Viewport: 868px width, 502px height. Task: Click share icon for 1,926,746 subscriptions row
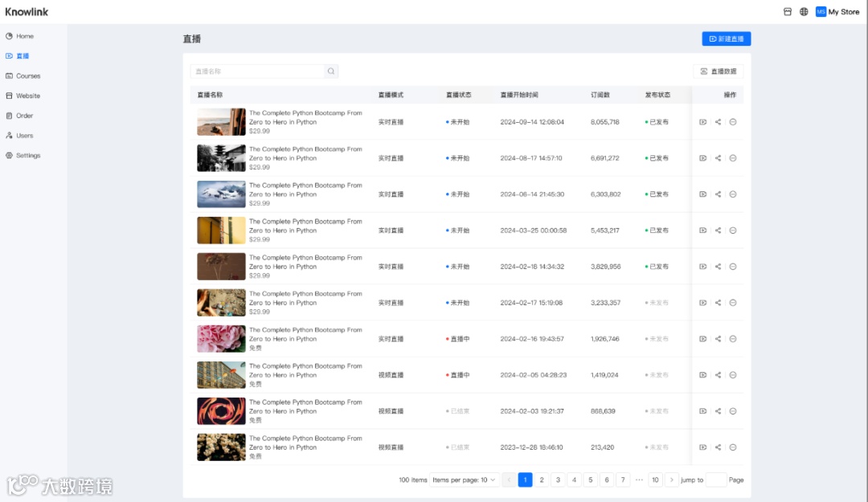718,339
